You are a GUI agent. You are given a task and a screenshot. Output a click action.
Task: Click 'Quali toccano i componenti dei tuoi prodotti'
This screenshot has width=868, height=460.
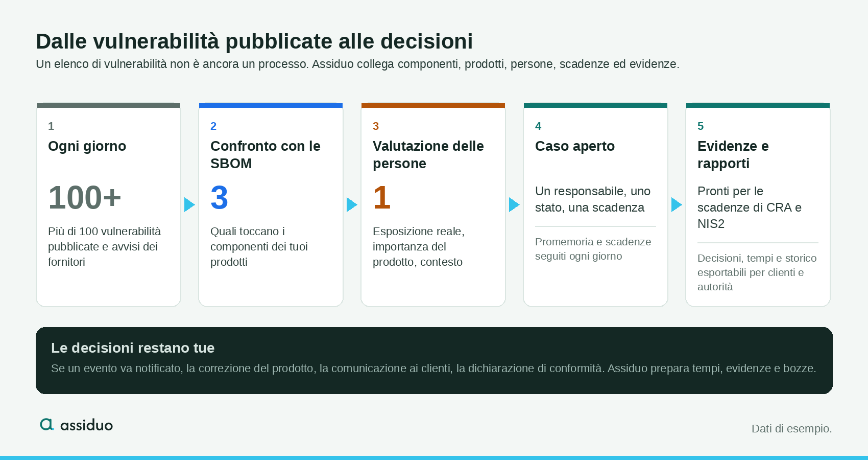pyautogui.click(x=259, y=246)
